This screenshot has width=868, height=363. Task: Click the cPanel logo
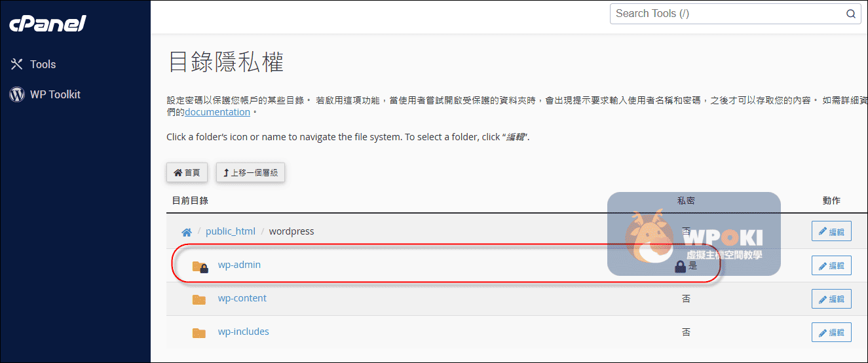tap(48, 24)
